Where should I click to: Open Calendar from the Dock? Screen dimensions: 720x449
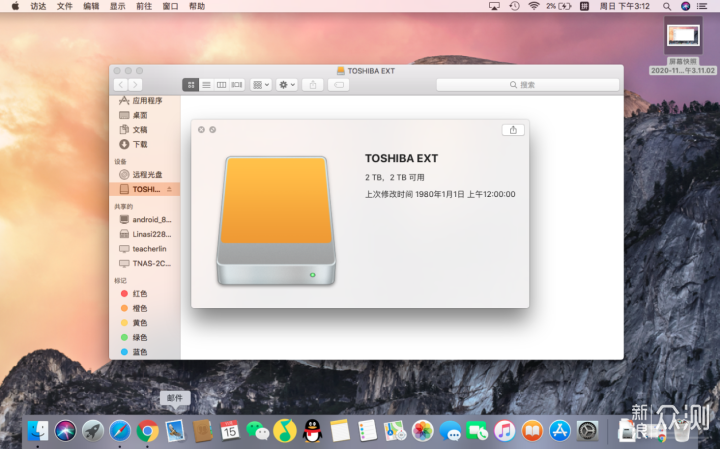pos(230,431)
